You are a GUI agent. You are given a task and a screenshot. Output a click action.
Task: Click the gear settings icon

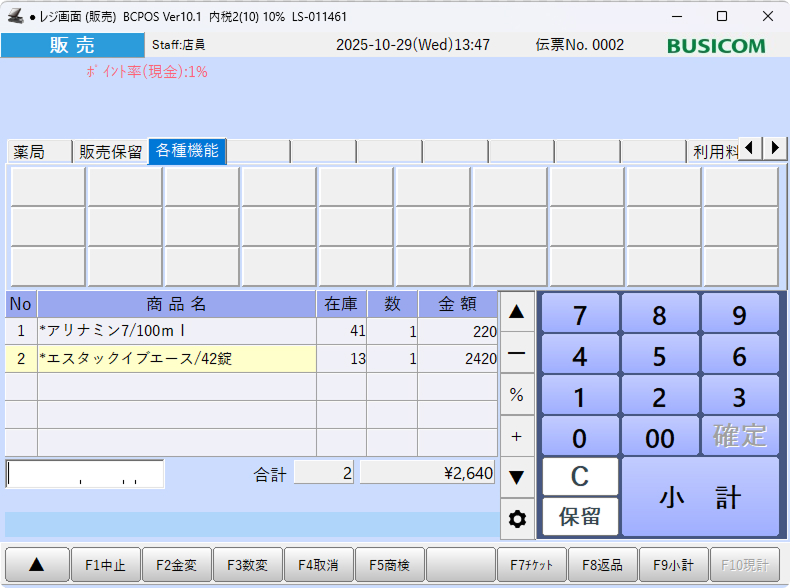[517, 519]
